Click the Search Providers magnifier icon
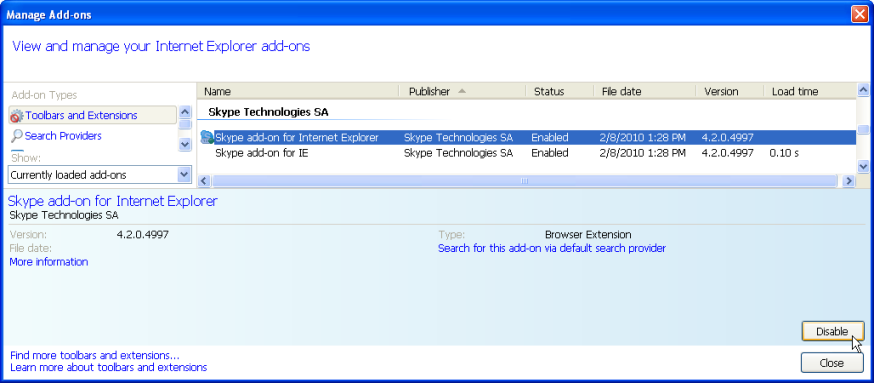 coord(17,135)
